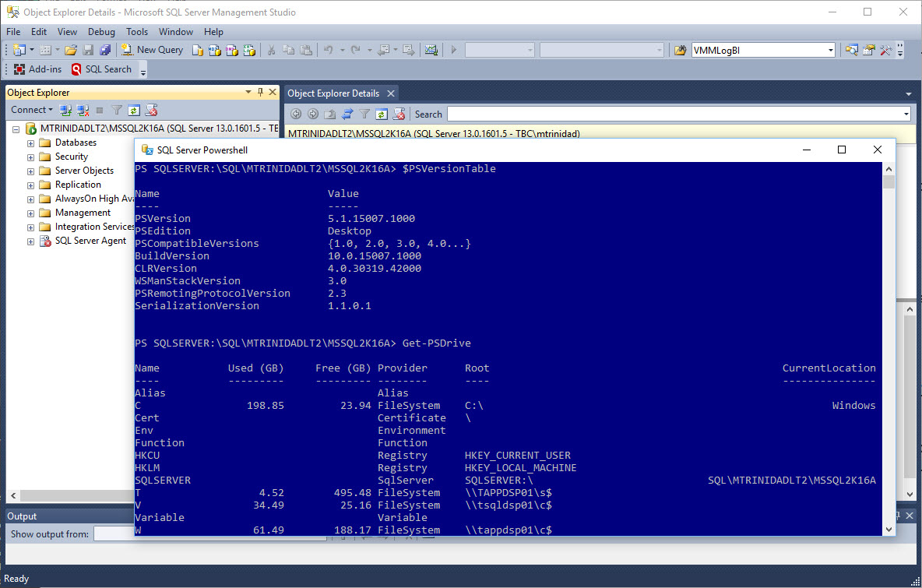Open SQL Search

[102, 69]
